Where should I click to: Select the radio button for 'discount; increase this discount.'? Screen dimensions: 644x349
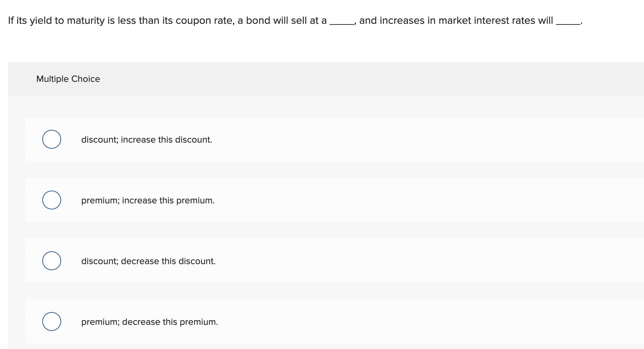click(x=52, y=139)
